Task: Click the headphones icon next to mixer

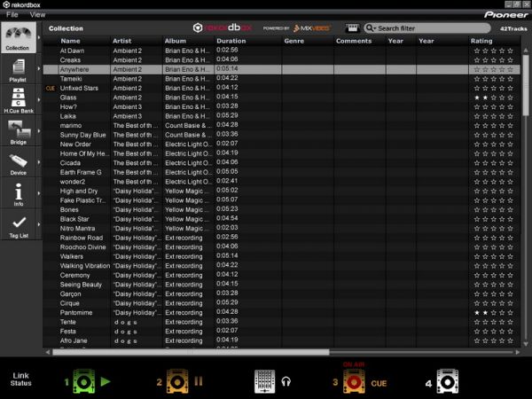Action: pyautogui.click(x=286, y=382)
